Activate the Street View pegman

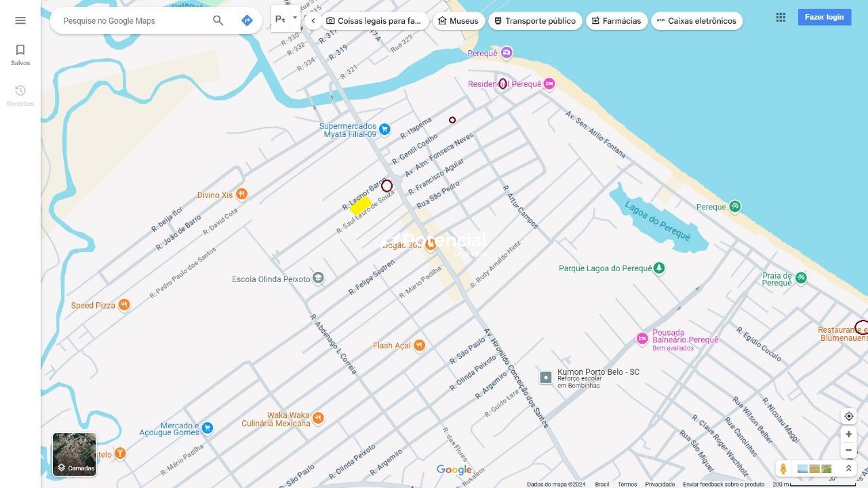pyautogui.click(x=784, y=469)
